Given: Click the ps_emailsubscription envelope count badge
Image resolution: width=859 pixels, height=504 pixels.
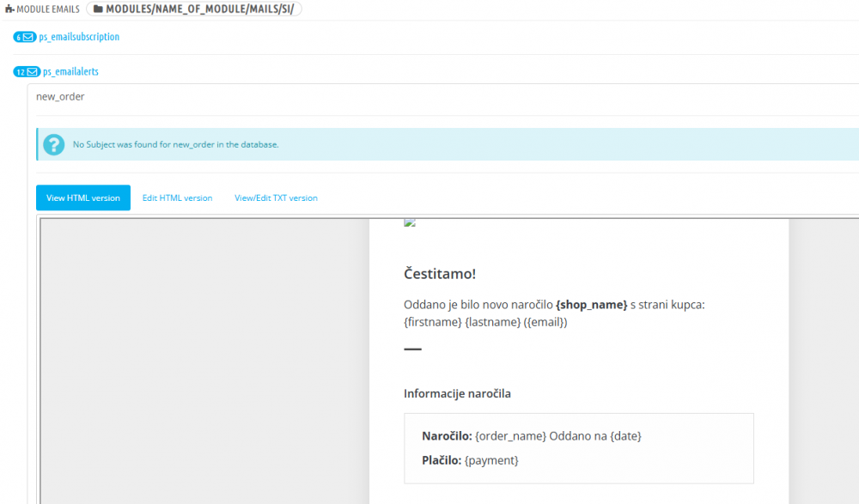Looking at the screenshot, I should click(x=25, y=37).
